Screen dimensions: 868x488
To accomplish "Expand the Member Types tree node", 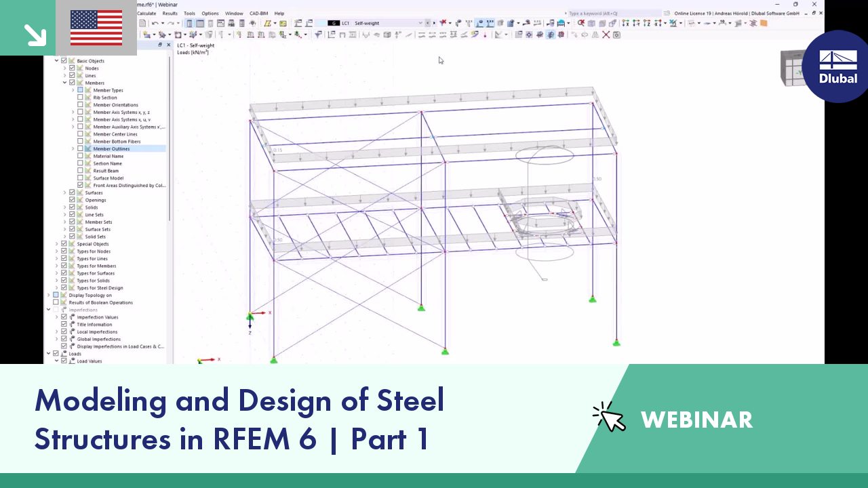I will pos(73,90).
